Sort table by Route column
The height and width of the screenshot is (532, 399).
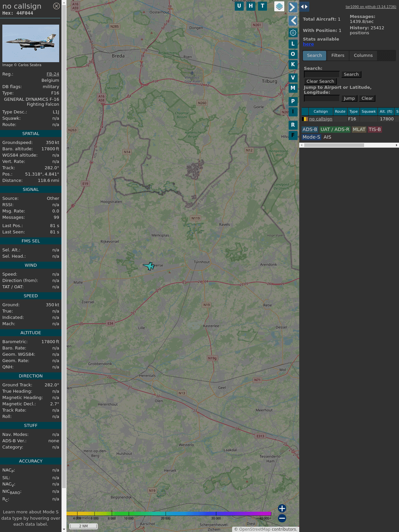340,112
